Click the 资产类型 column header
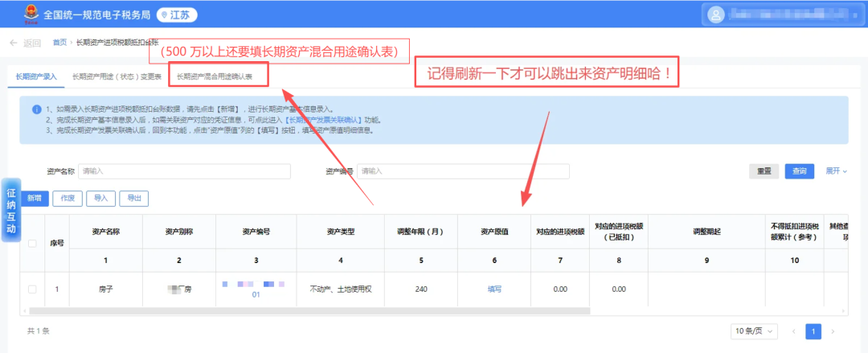The height and width of the screenshot is (353, 868). [341, 232]
